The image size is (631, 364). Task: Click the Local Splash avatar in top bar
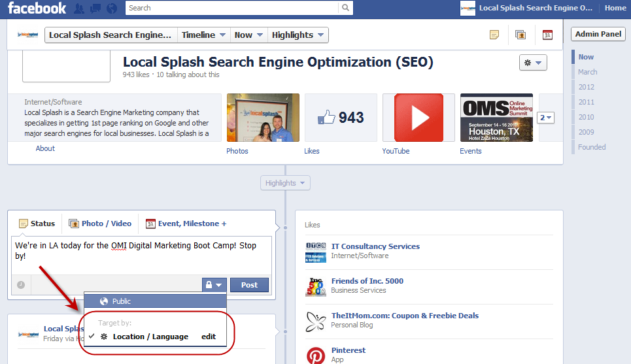[x=468, y=8]
